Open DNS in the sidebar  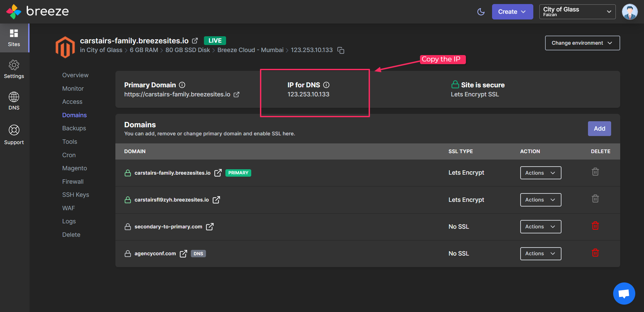pos(14,101)
